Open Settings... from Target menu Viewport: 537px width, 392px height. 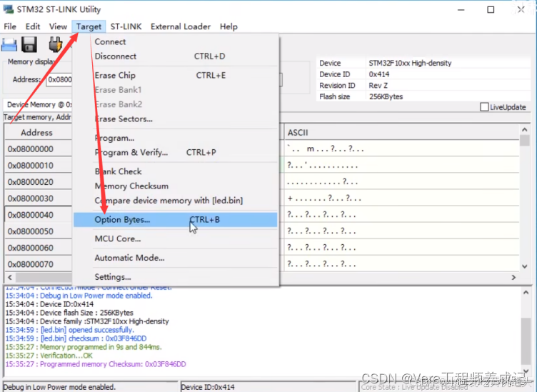(176, 277)
